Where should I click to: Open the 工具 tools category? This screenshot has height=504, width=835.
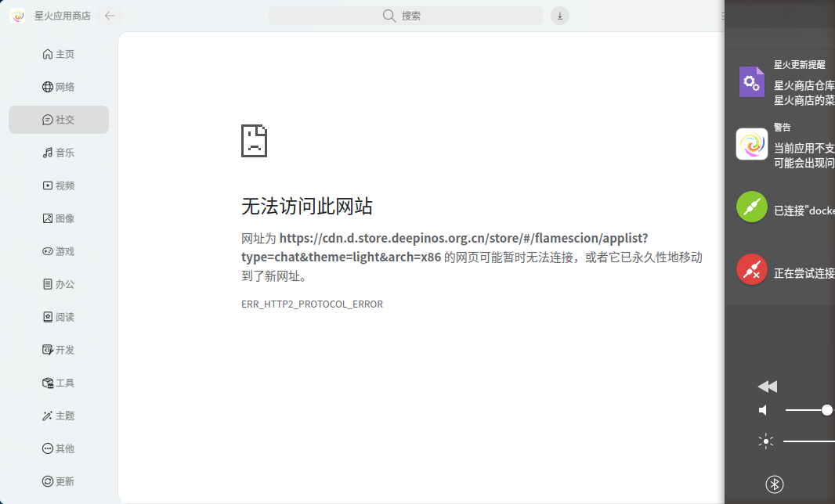(59, 383)
